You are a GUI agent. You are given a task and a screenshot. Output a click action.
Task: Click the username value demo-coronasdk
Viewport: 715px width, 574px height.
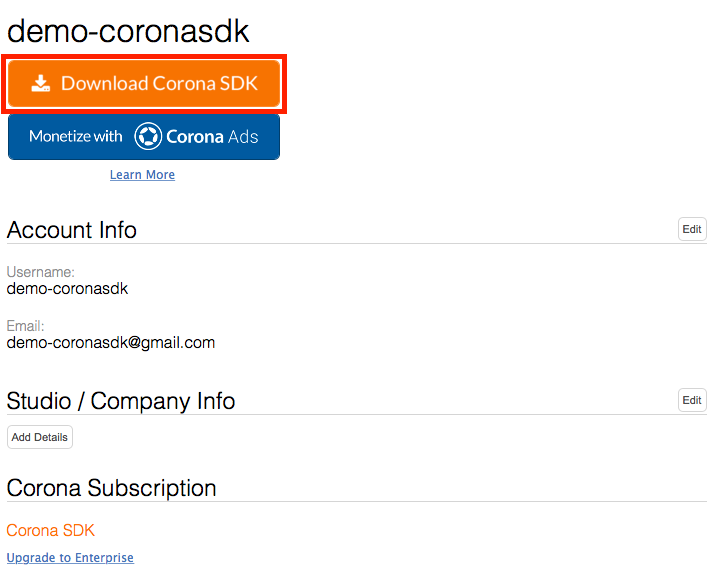point(67,289)
